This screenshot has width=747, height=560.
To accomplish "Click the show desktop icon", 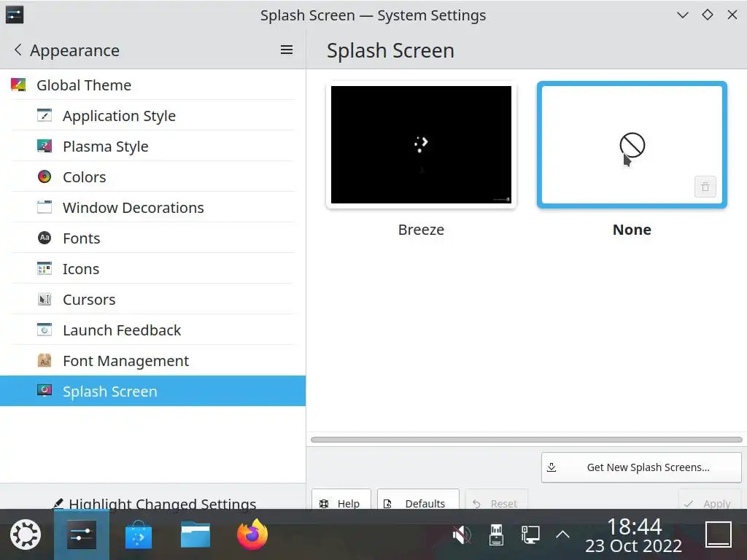I will (x=719, y=534).
